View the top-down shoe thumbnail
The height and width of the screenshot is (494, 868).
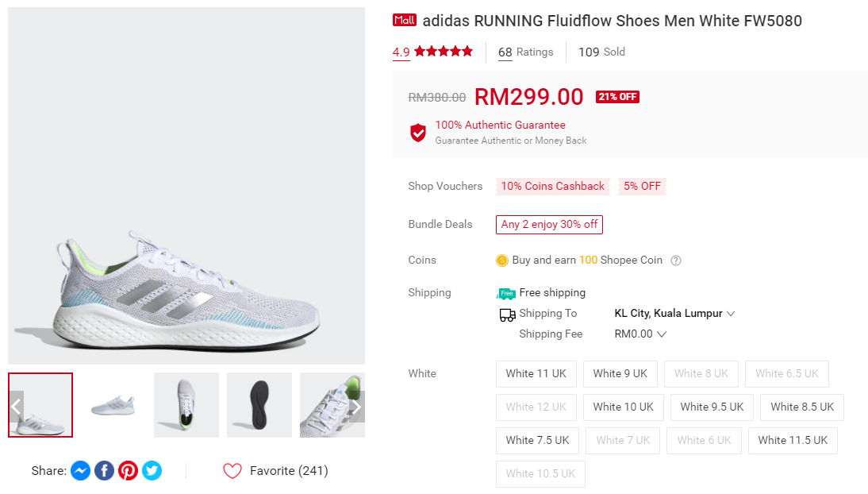tap(186, 405)
